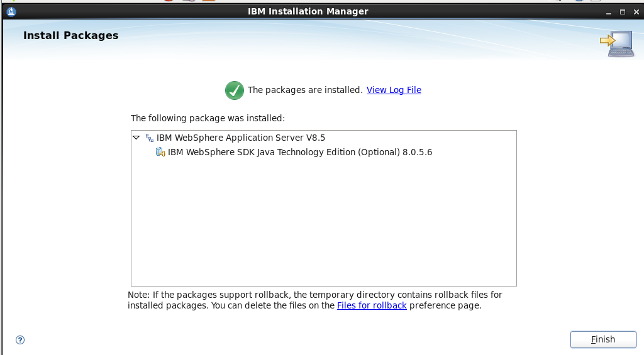Image resolution: width=644 pixels, height=355 pixels.
Task: Click the IBM Installation Manager window menu icon
Action: [11, 11]
